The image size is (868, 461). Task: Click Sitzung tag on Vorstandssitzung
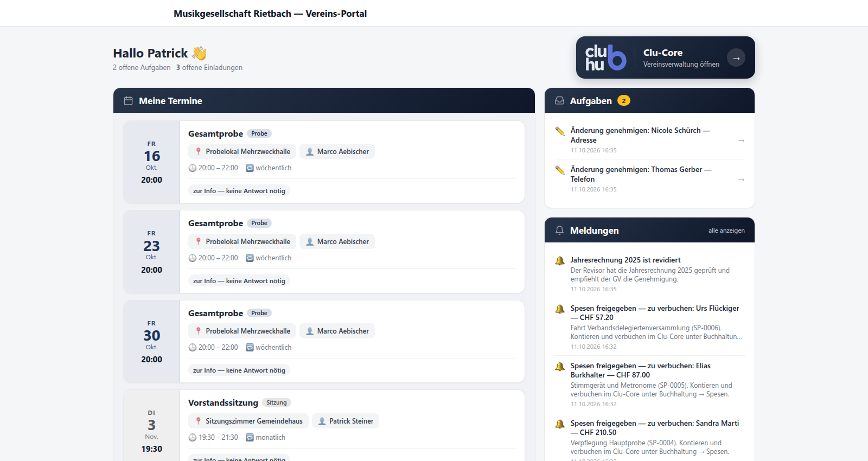click(277, 402)
